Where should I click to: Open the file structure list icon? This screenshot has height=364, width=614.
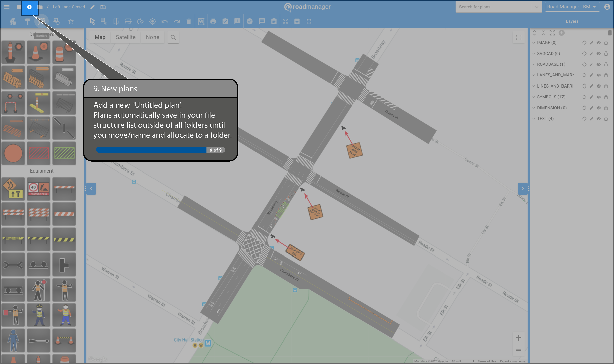click(19, 7)
